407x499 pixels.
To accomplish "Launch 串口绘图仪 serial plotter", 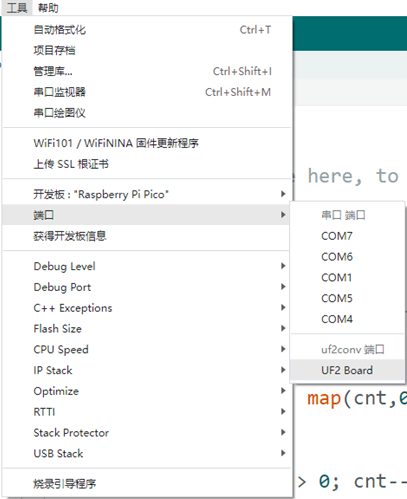I will click(146, 113).
